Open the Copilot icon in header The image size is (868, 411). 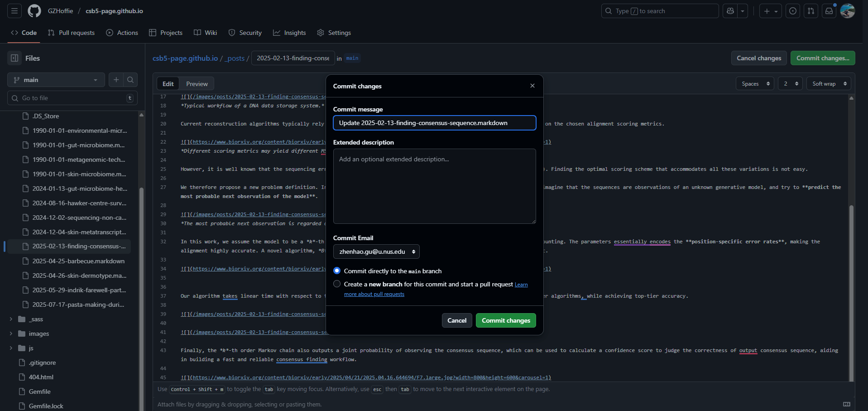[x=730, y=11]
